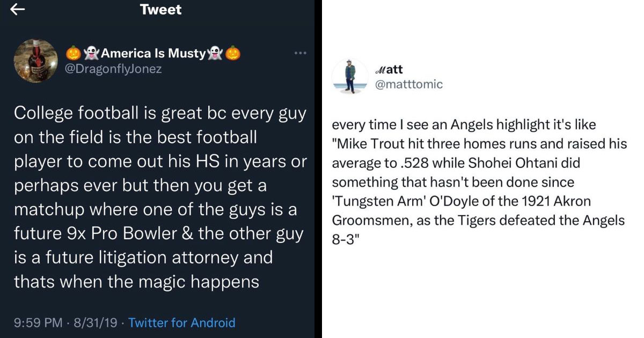Image resolution: width=644 pixels, height=338 pixels.
Task: Click the ghost emoji after 'Musty'
Action: point(215,53)
